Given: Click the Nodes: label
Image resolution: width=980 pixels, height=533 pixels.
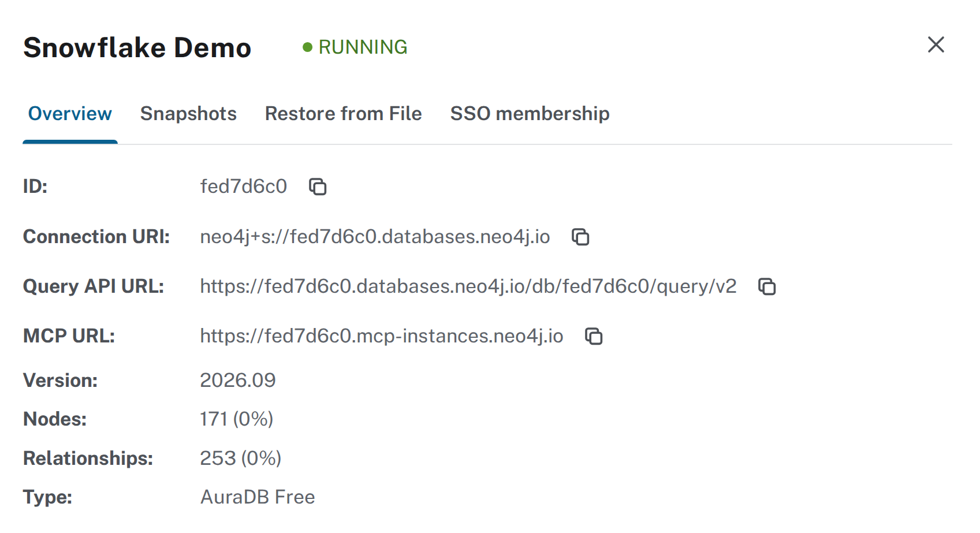Looking at the screenshot, I should pos(55,419).
